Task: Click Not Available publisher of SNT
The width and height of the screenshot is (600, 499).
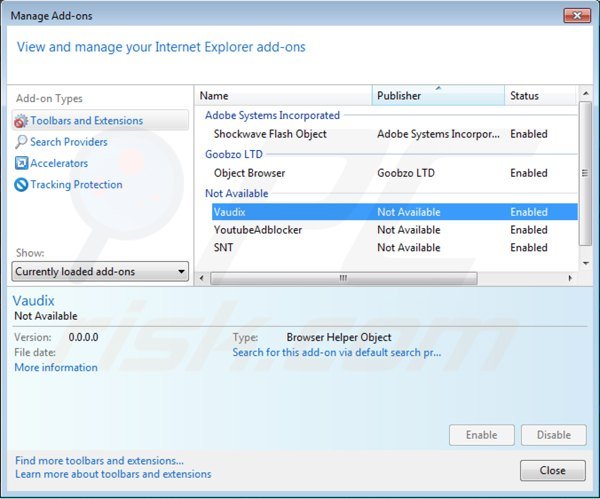Action: [x=409, y=248]
